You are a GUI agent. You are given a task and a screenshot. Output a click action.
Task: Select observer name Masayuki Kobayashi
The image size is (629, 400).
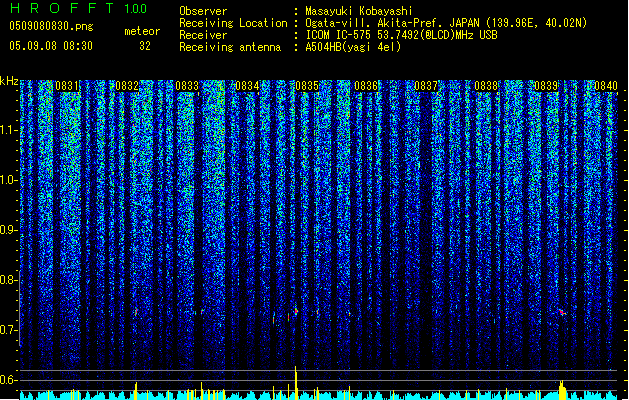[x=359, y=11]
